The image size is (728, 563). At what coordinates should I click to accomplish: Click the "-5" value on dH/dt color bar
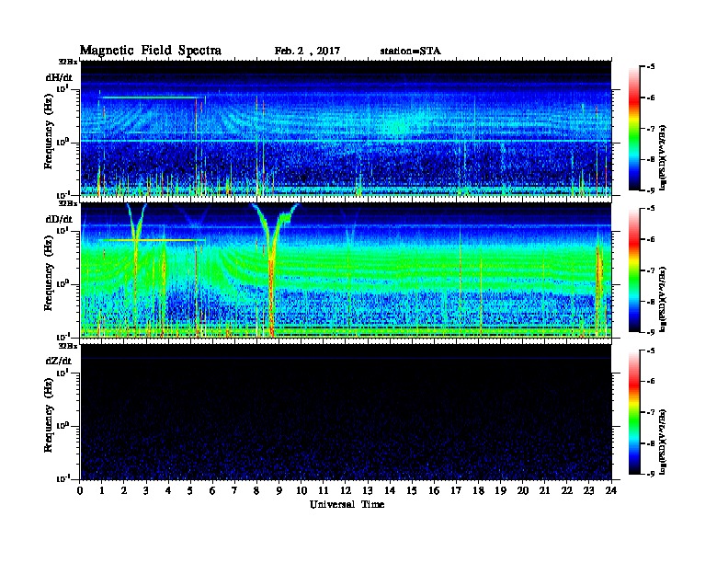tap(651, 67)
